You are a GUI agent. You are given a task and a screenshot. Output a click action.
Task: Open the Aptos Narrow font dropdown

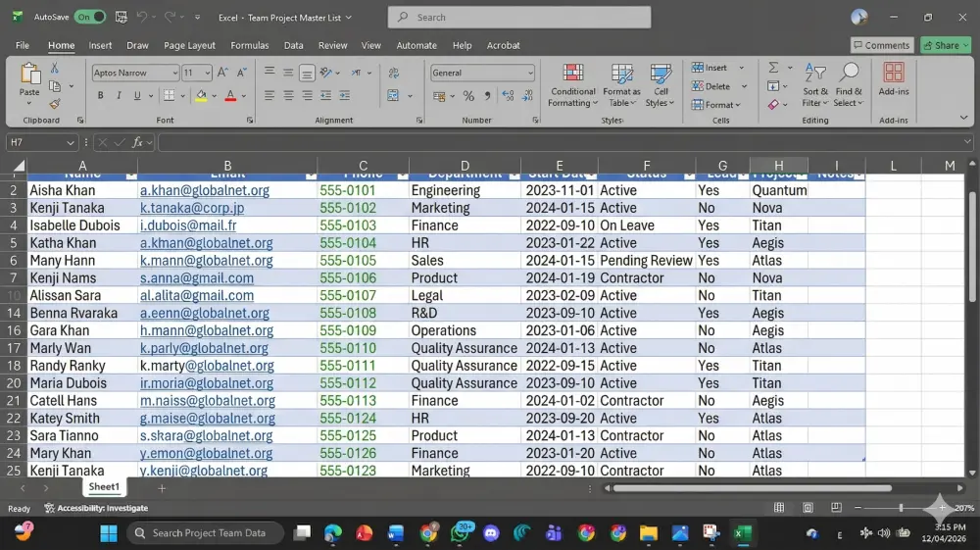(x=174, y=74)
